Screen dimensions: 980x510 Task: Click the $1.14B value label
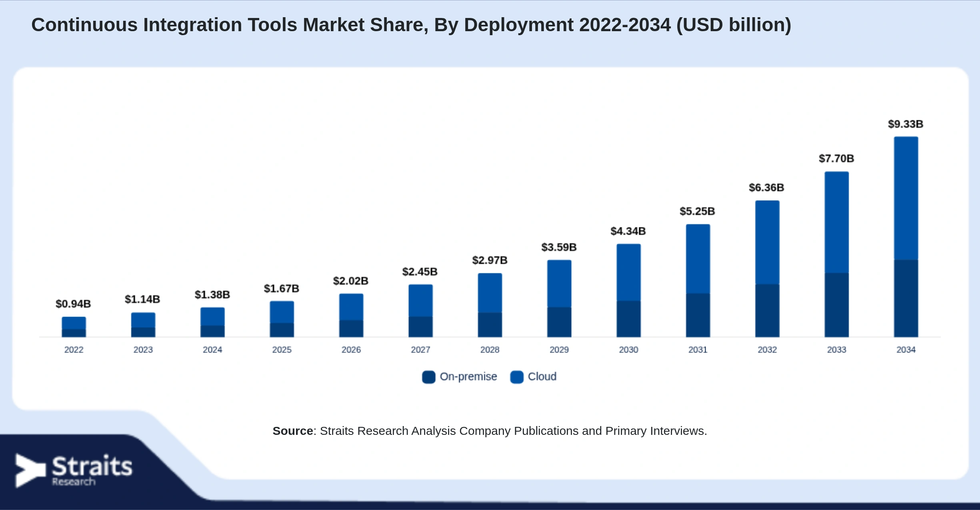(142, 299)
